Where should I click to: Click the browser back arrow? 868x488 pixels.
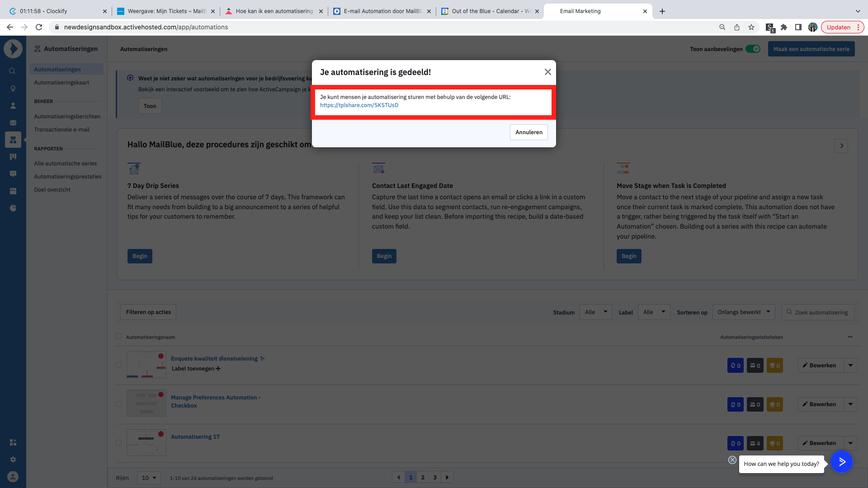[10, 27]
